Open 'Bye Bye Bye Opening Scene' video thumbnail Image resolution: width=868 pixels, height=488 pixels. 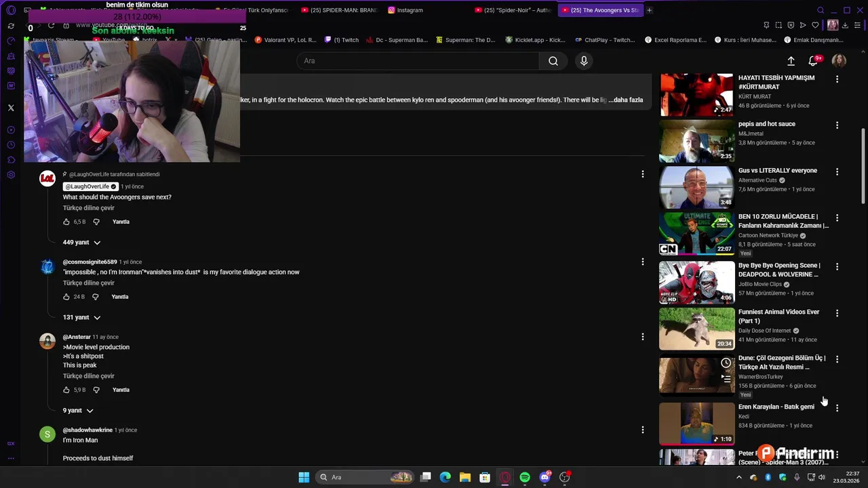coord(696,283)
